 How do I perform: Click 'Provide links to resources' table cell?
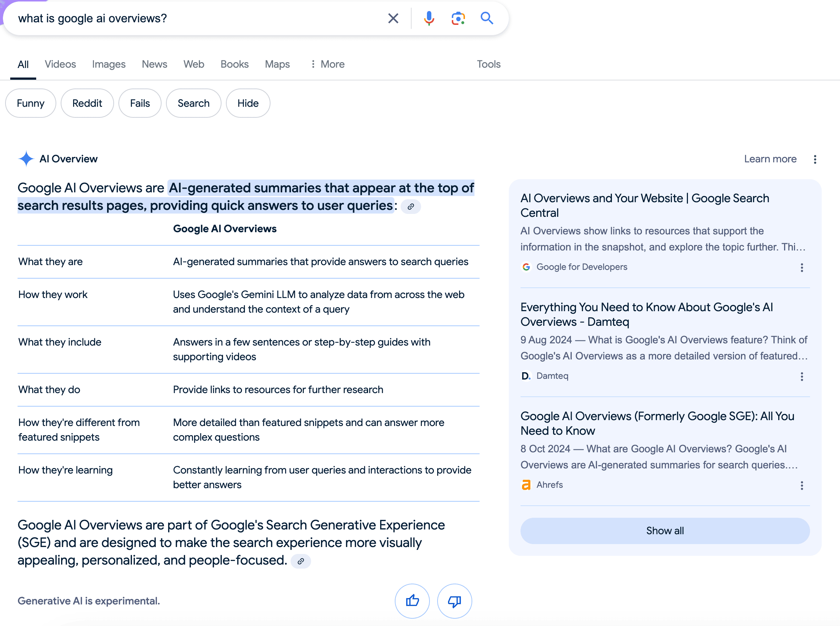(x=278, y=389)
